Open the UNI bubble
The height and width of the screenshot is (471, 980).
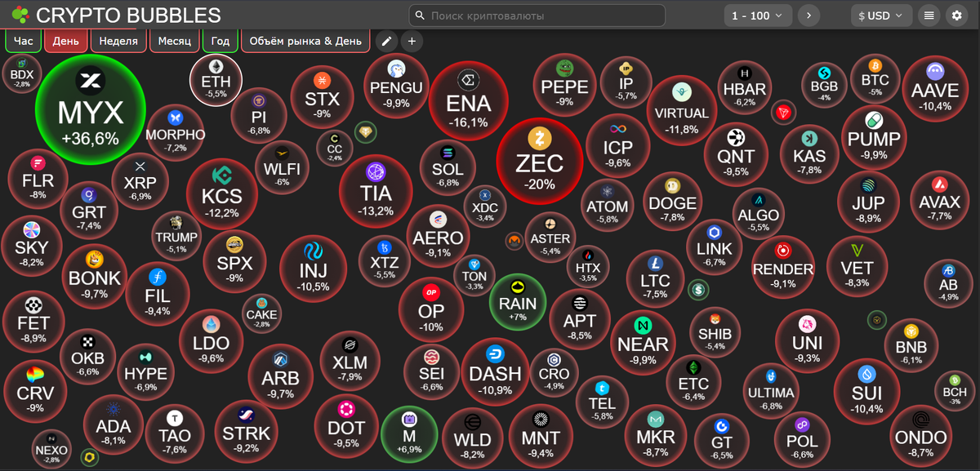[807, 341]
